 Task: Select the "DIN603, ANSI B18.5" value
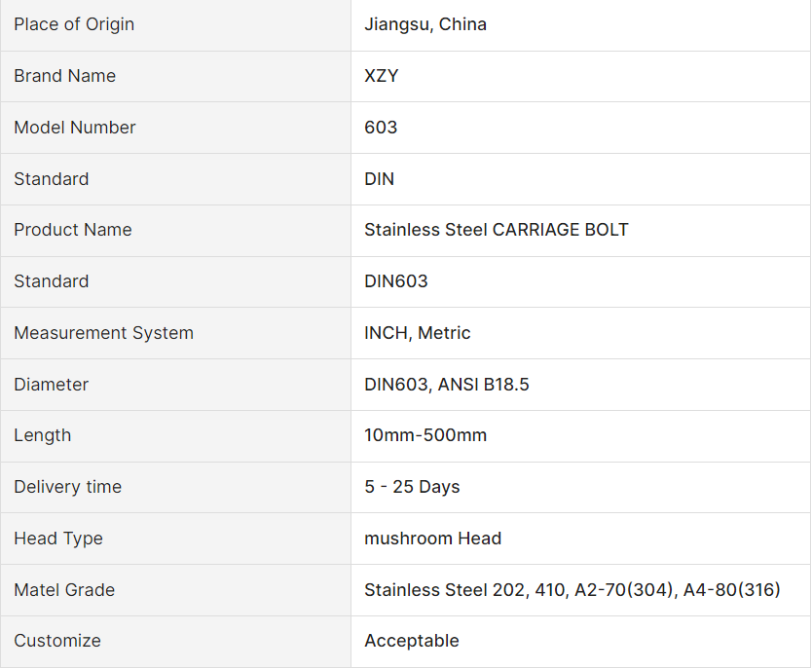(x=447, y=385)
